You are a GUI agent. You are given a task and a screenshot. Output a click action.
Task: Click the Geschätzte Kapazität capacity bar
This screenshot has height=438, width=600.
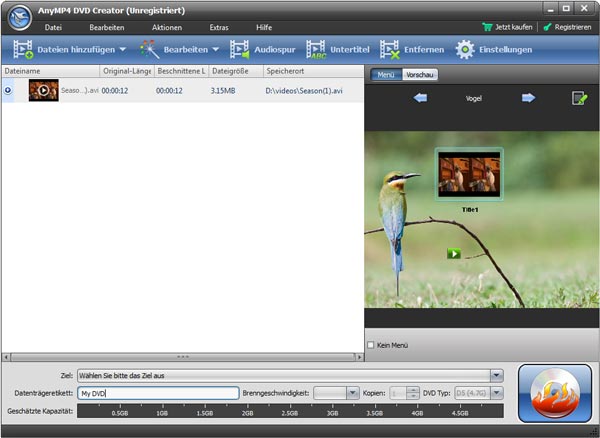click(x=290, y=411)
